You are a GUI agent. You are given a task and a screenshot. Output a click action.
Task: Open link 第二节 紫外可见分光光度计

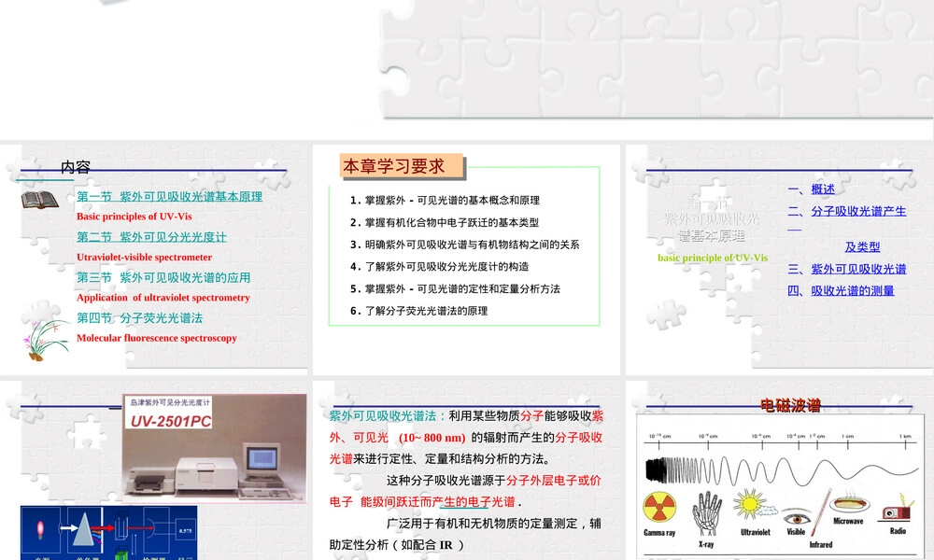click(x=151, y=237)
